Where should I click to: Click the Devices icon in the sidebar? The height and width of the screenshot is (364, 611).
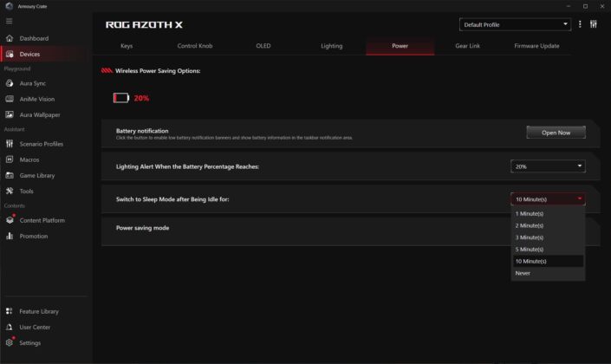pos(10,54)
